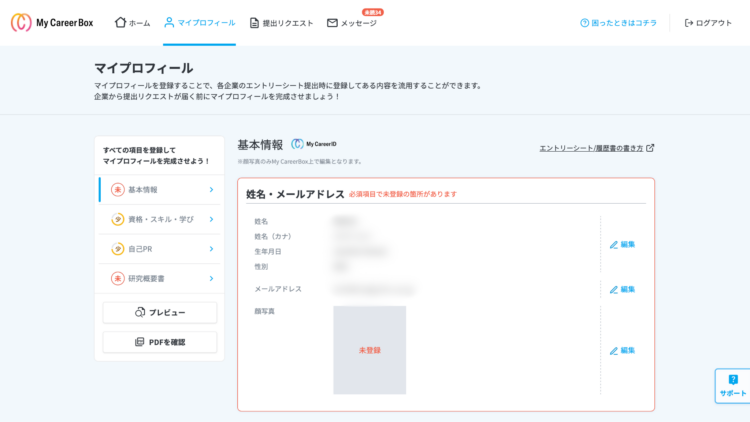Click the メッセージ envelope icon
This screenshot has height=422, width=750.
tap(332, 22)
